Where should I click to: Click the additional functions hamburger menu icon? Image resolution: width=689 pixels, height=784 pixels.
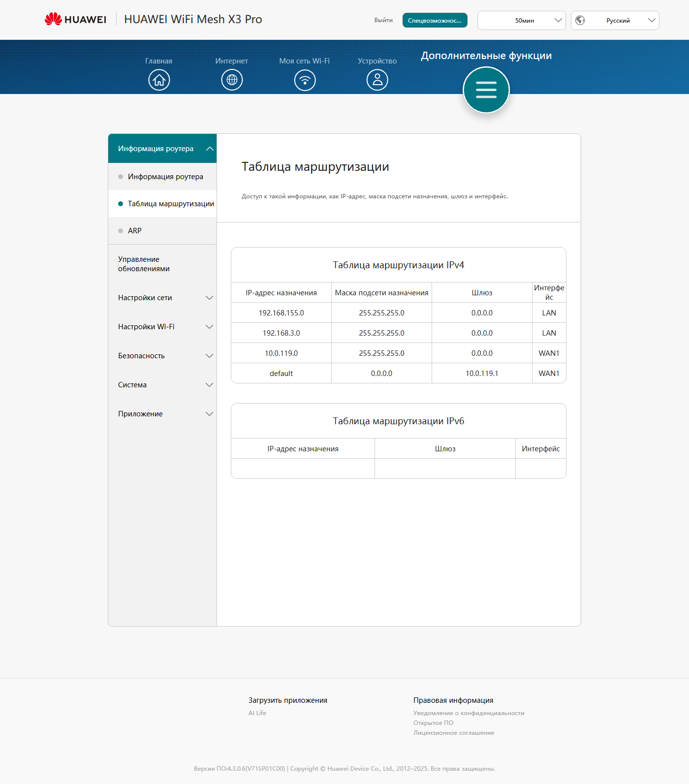[486, 90]
